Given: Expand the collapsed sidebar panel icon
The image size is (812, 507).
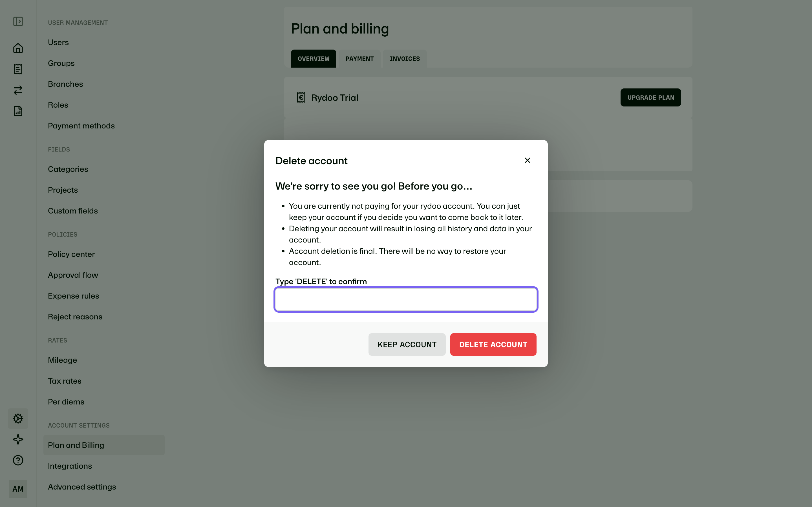Looking at the screenshot, I should (18, 21).
